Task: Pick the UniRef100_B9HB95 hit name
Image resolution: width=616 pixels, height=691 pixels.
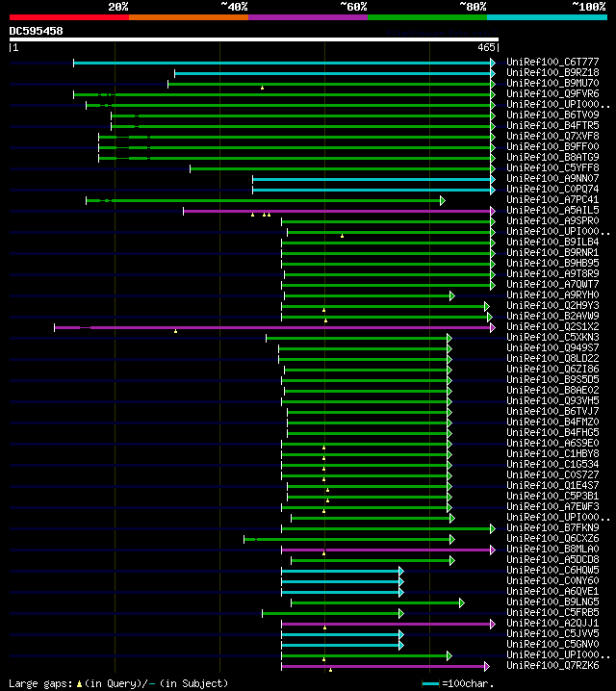Action: (x=552, y=263)
